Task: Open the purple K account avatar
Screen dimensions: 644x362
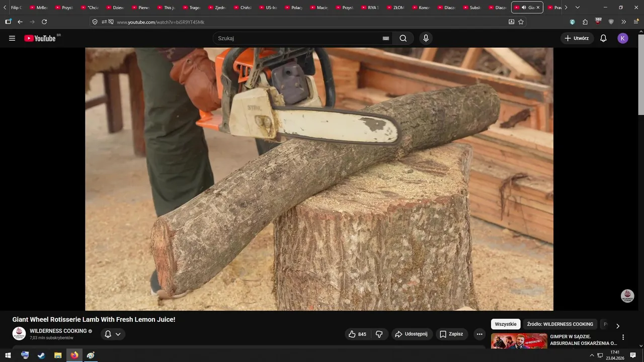Action: [623, 38]
